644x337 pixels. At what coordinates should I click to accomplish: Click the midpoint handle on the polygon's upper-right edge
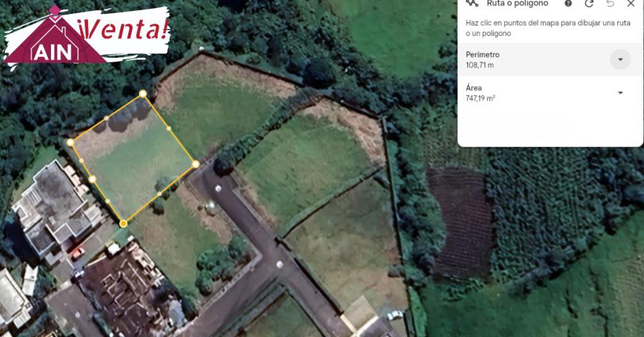coord(169,128)
